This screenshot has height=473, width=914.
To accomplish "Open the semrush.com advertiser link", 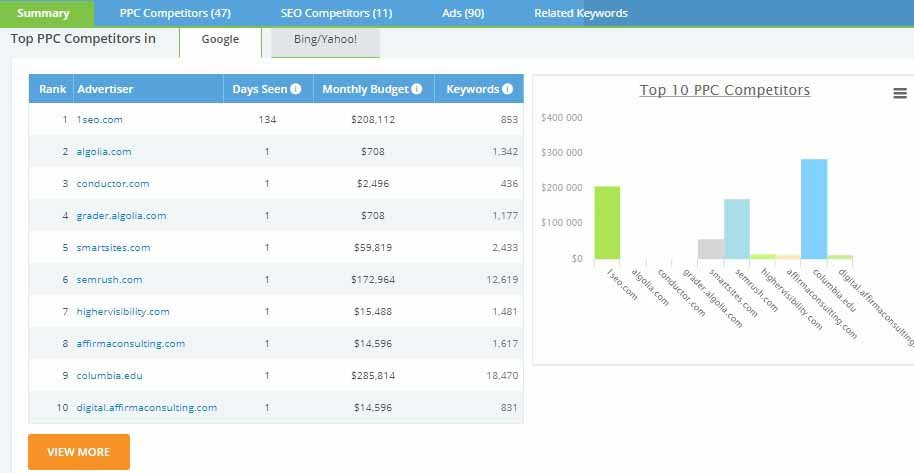I will [x=109, y=280].
